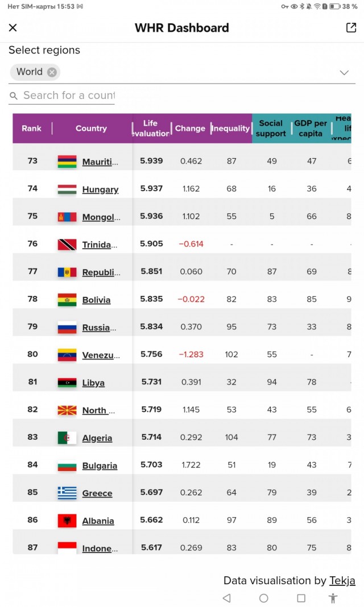Open recent apps square button
Screen dimensions: 364x607
(301, 598)
